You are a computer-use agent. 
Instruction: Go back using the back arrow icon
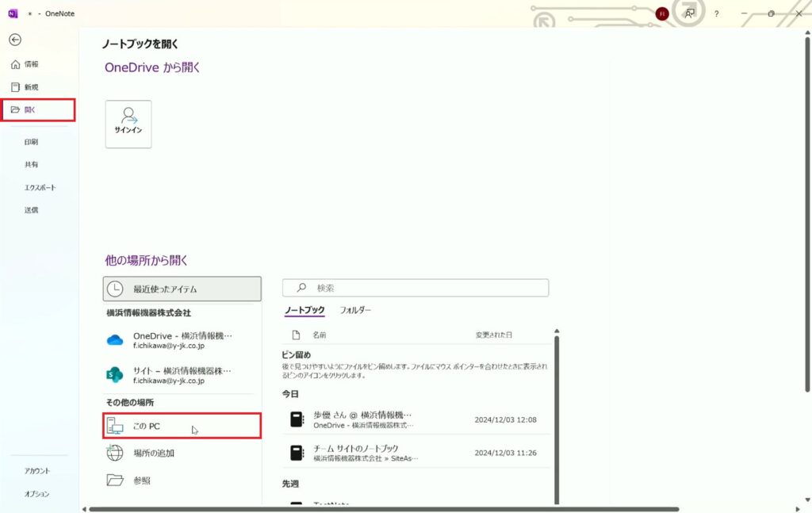coord(15,40)
